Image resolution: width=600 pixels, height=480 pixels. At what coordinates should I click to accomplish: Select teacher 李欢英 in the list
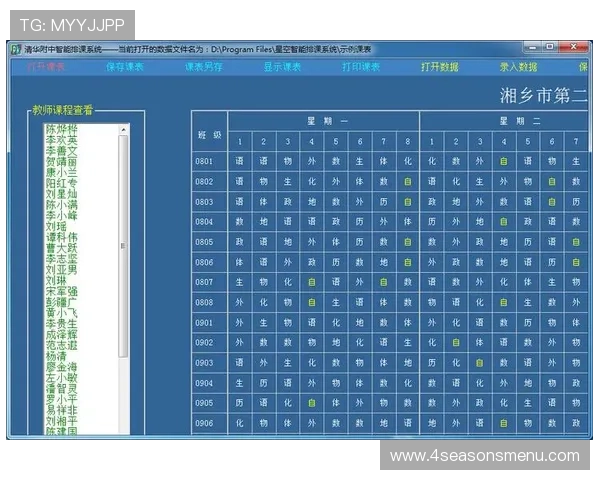(61, 140)
